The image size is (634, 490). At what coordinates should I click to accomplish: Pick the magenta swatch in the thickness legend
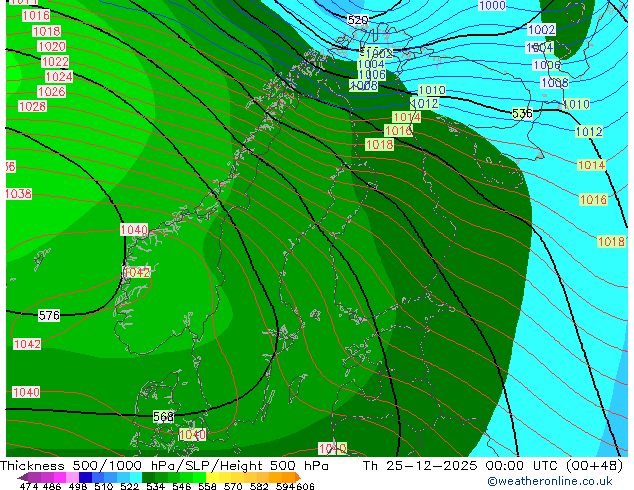click(x=59, y=477)
